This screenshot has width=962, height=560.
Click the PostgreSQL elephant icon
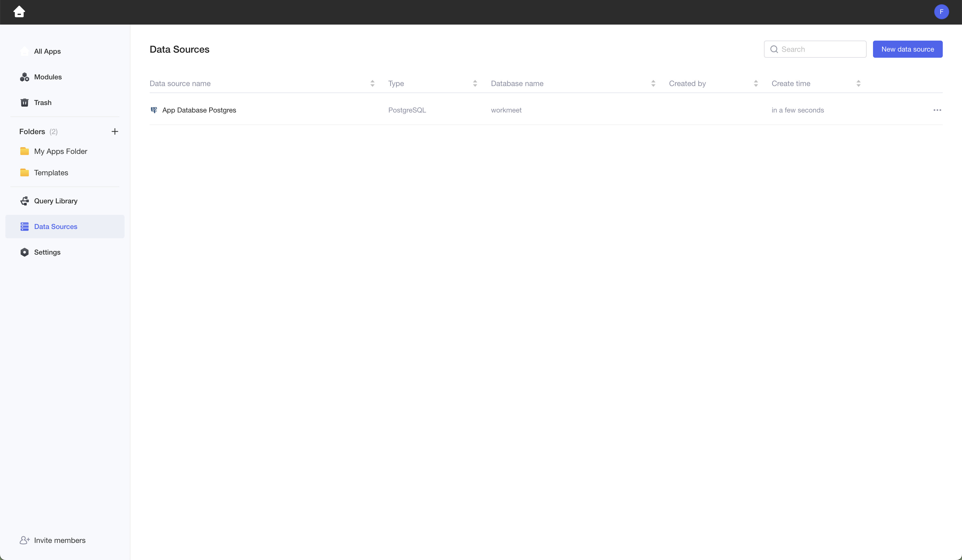pos(154,110)
